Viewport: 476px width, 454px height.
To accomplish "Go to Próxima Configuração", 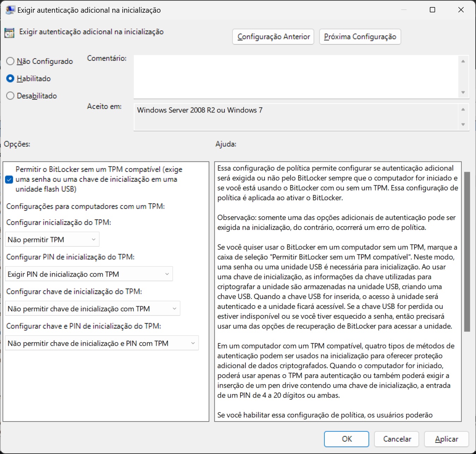I will click(360, 37).
